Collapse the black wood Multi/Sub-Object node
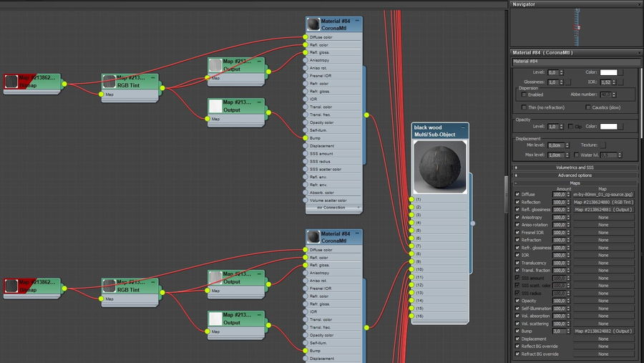Screen dimensions: 644x363 pos(463,127)
